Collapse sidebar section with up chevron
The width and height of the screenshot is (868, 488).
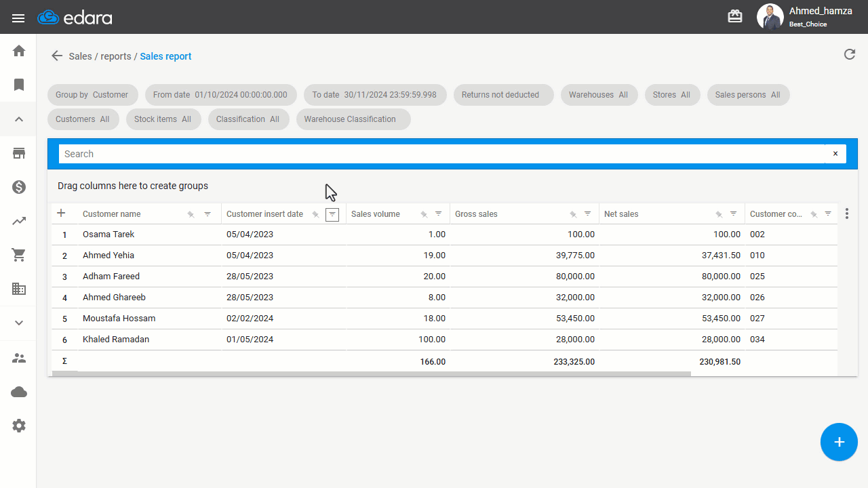(19, 119)
